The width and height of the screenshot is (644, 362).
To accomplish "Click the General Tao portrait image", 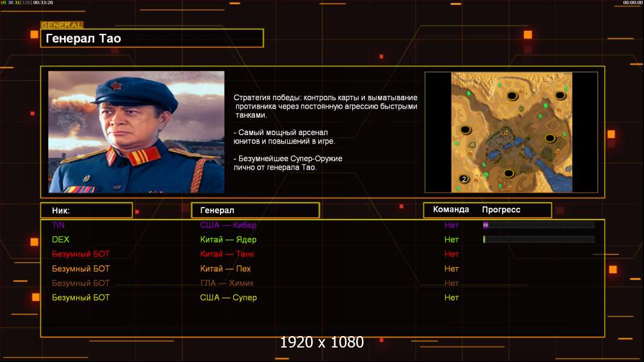I will tap(137, 132).
